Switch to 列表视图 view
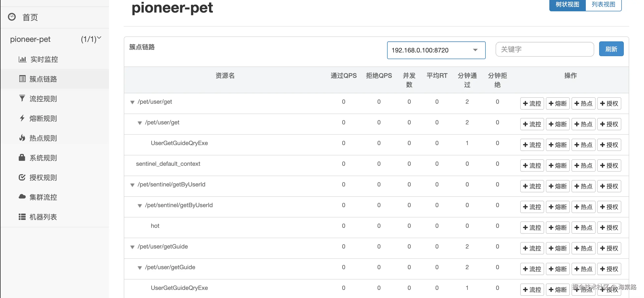Image resolution: width=644 pixels, height=298 pixels. pyautogui.click(x=603, y=4)
